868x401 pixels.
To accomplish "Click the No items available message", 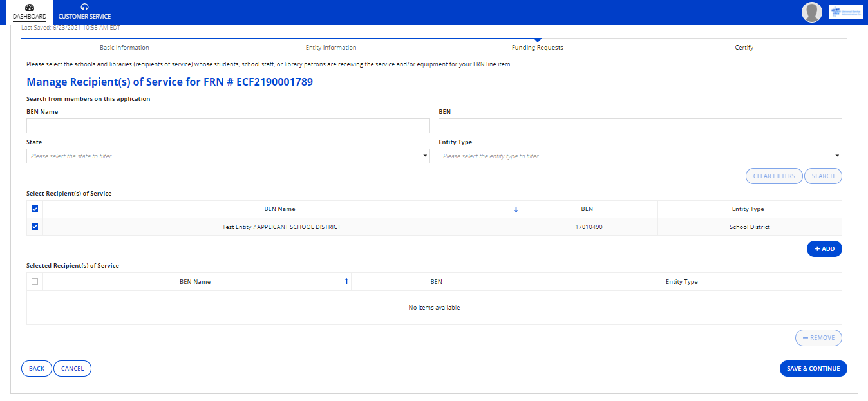I will click(x=434, y=308).
